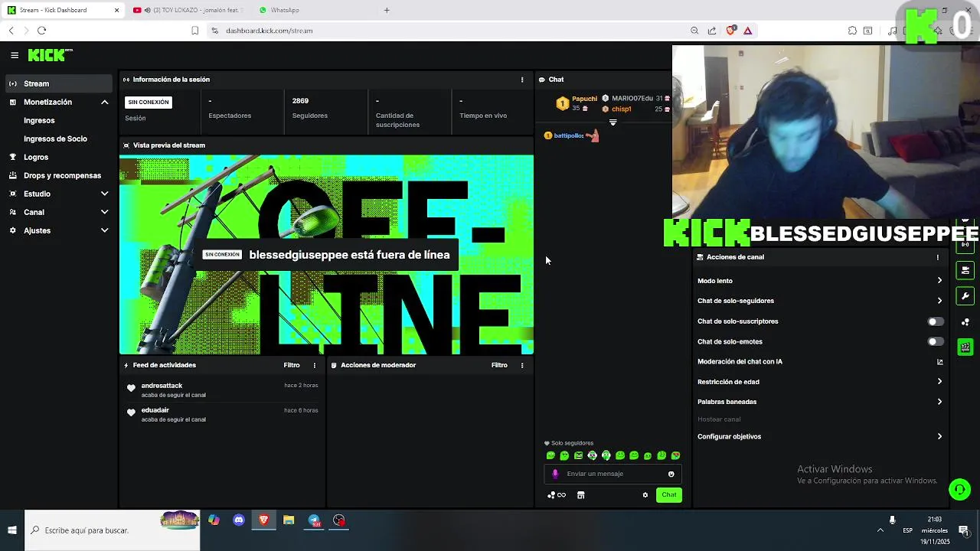Open Feed de actividades three-dot menu
This screenshot has height=551, width=980.
point(314,365)
